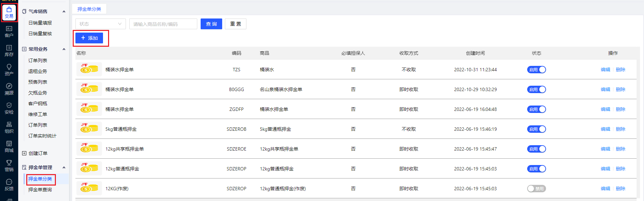Screen dimensions: 644x201
Task: Disable the 12kg共享瓶押金单 status switch
Action: [x=536, y=149]
